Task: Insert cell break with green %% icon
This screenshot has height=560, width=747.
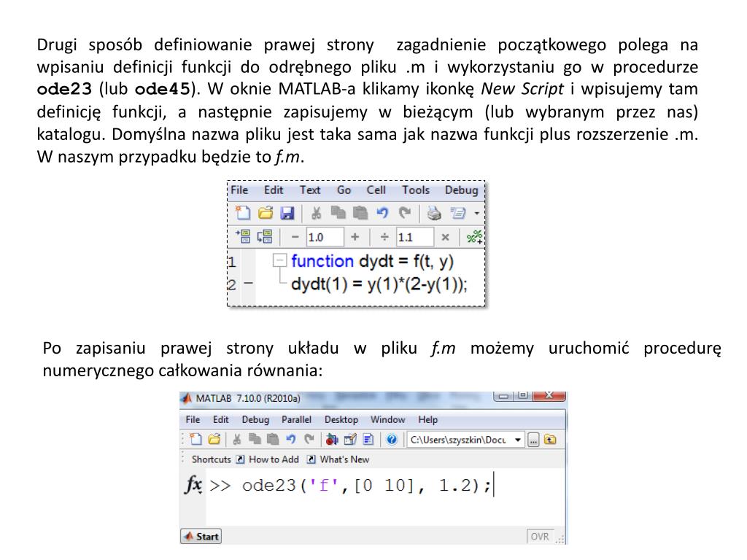Action: (474, 237)
